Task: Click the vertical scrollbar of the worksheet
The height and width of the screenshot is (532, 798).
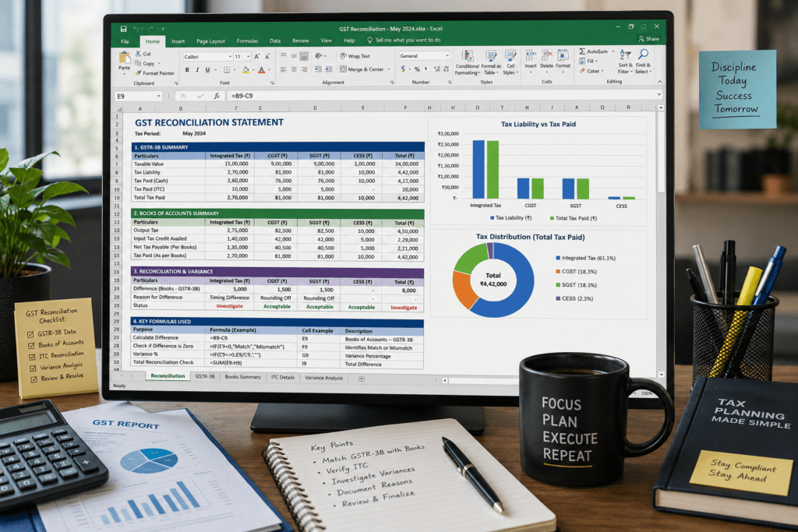Action: [661, 241]
